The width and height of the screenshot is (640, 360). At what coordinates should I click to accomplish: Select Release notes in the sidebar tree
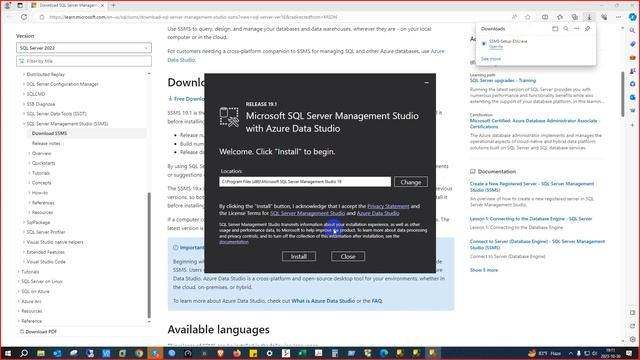[x=46, y=144]
